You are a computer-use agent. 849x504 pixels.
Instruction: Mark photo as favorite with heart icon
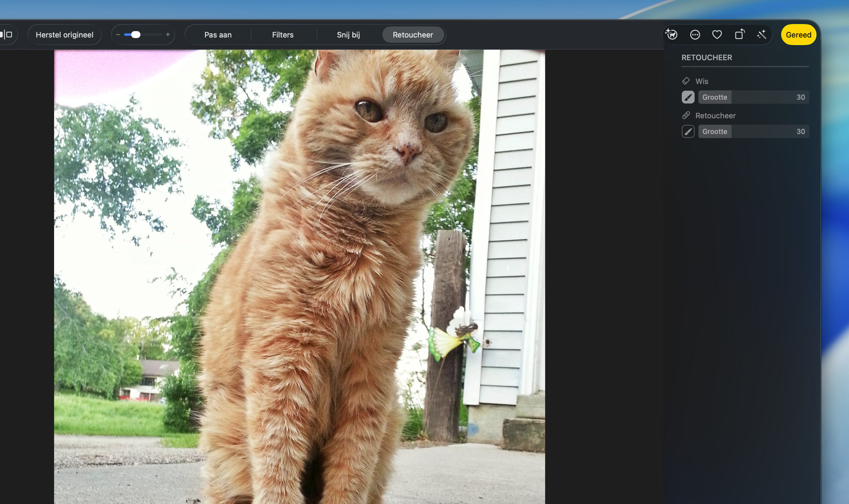point(717,34)
